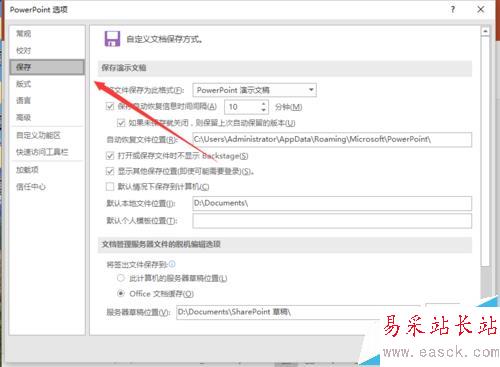
Task: Click the purple save disk icon
Action: click(x=112, y=39)
